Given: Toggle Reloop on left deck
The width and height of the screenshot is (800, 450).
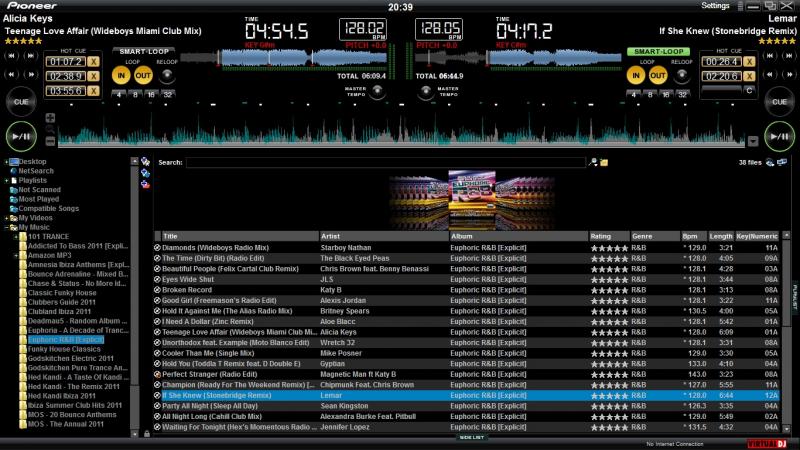Looking at the screenshot, I should coord(167,76).
